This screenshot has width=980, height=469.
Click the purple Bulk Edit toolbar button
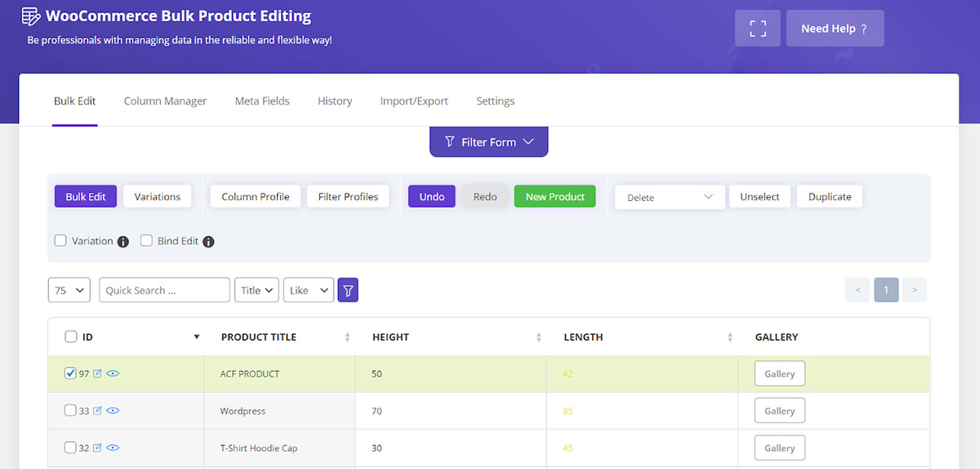[x=86, y=197]
